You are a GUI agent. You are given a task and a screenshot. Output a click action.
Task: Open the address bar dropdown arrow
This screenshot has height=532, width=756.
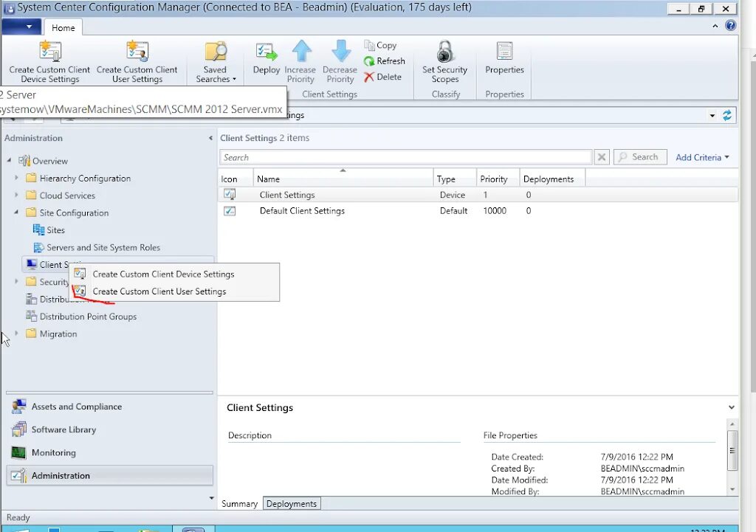point(712,116)
